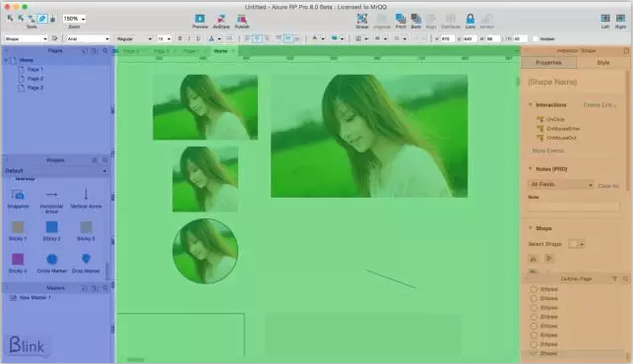Image resolution: width=633 pixels, height=364 pixels.
Task: Switch to the Style tab
Action: point(602,63)
